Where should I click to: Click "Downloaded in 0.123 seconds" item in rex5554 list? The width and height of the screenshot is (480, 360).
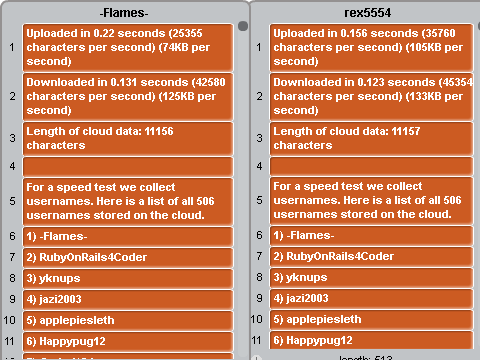(x=372, y=96)
